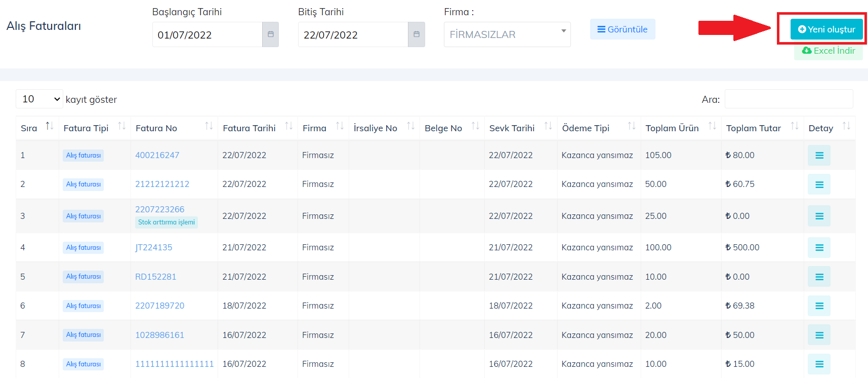Sort table by Sıra column arrows
This screenshot has height=378, width=868.
pos(50,126)
